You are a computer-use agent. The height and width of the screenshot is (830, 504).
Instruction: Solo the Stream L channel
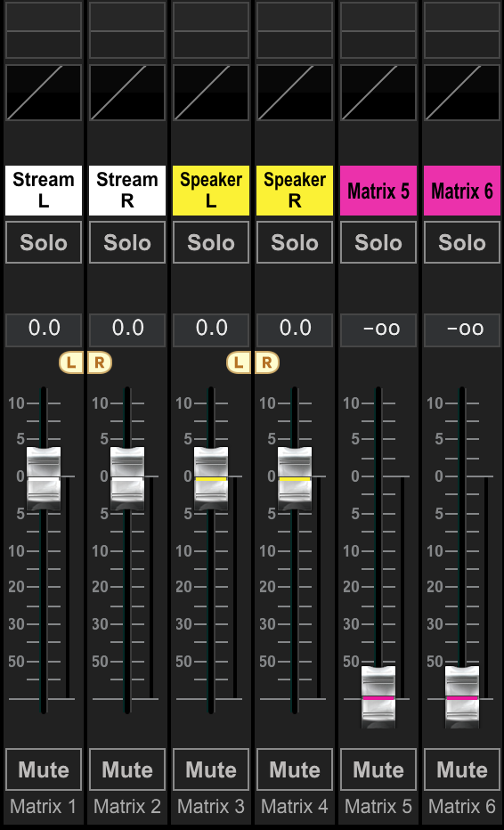pos(44,242)
